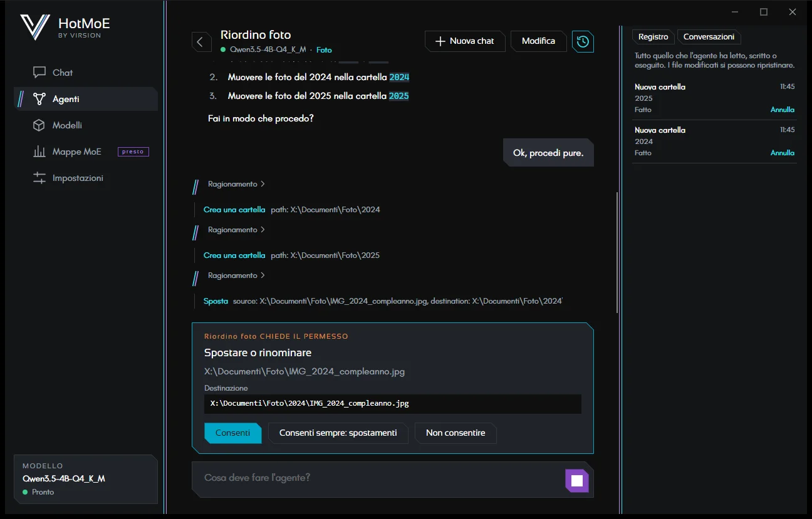This screenshot has height=519, width=812.
Task: Expand the third Ragionamento section
Action: (x=236, y=275)
